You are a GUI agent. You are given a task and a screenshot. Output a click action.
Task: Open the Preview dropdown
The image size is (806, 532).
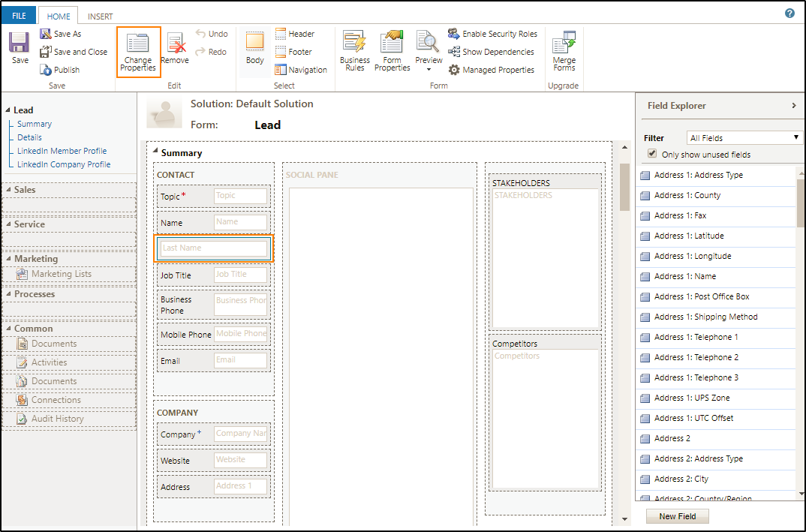pos(429,51)
